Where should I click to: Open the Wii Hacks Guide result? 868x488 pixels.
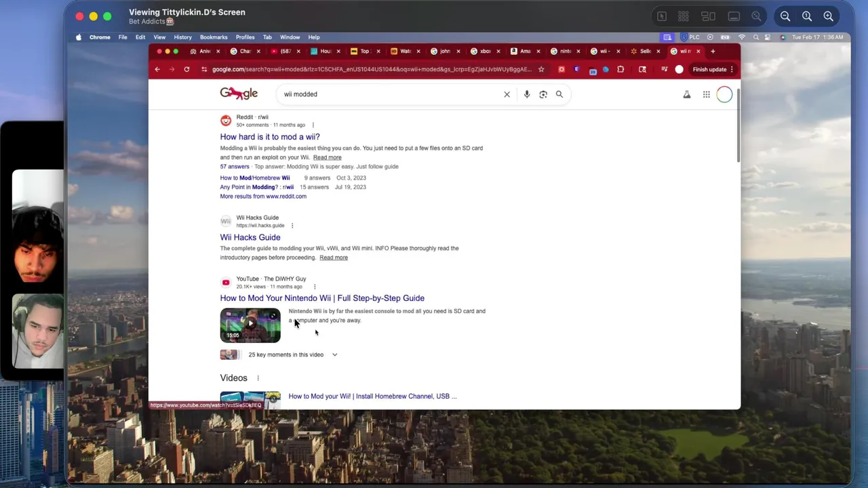tap(250, 237)
